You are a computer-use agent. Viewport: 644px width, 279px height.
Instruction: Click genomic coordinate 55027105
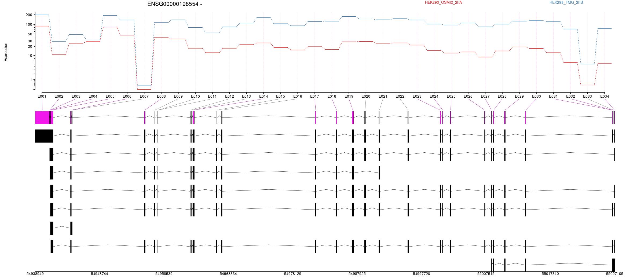coord(615,274)
